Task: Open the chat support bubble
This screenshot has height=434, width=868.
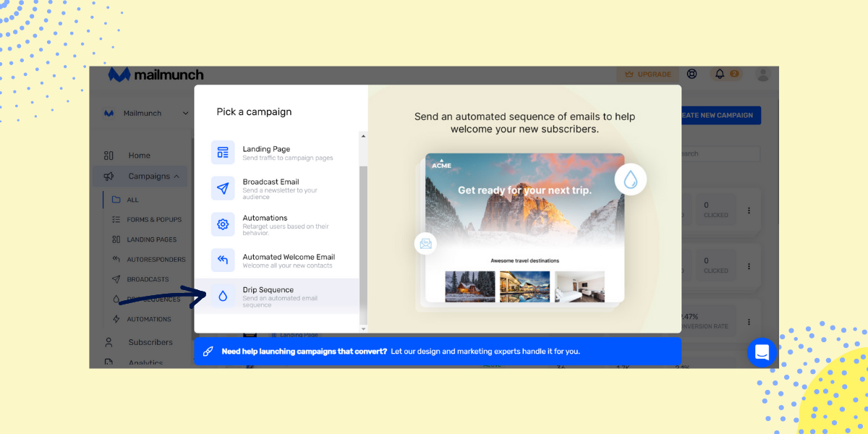Action: (x=762, y=352)
